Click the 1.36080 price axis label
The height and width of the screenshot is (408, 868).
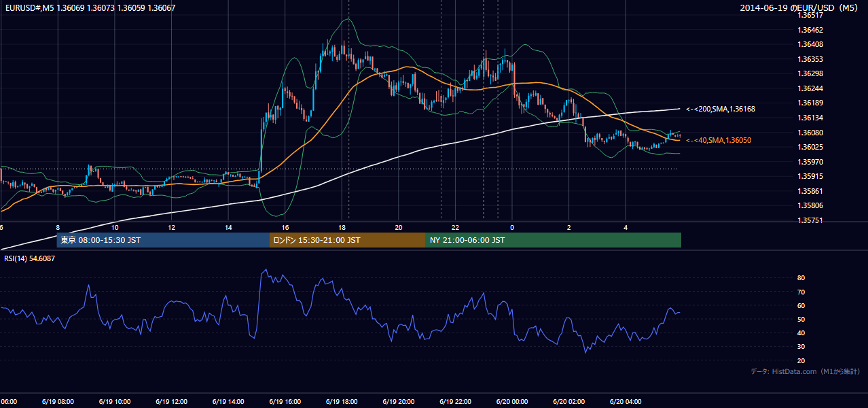[x=810, y=133]
